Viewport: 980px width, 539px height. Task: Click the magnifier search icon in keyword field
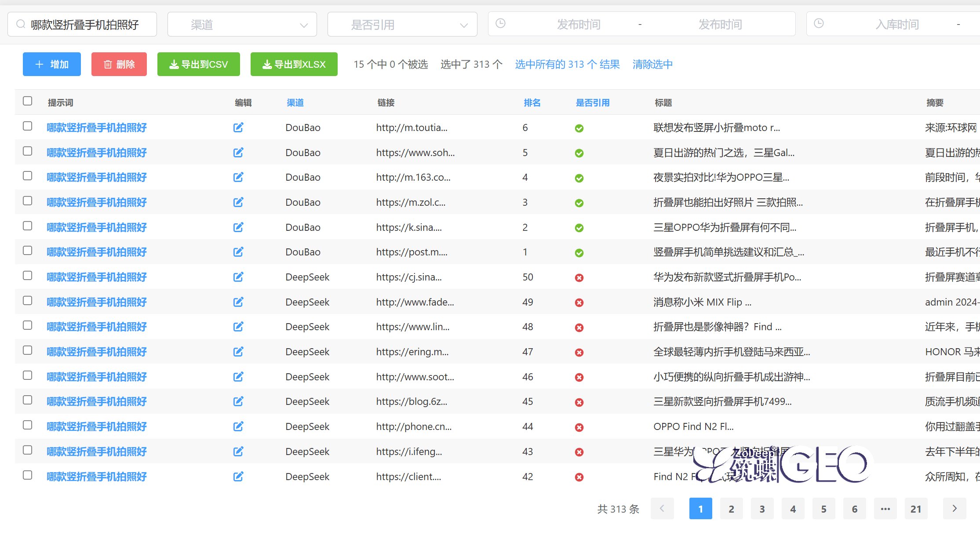[20, 24]
